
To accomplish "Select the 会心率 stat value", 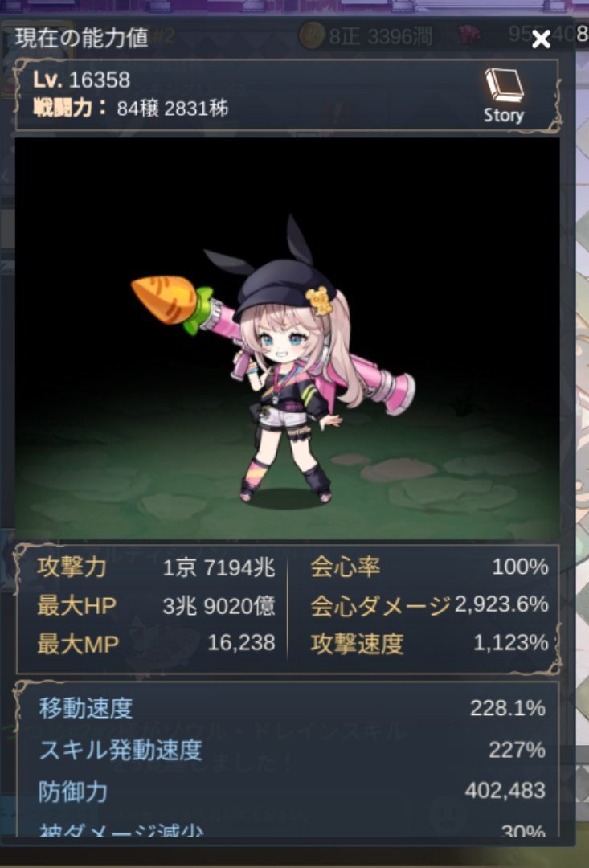I will point(521,567).
